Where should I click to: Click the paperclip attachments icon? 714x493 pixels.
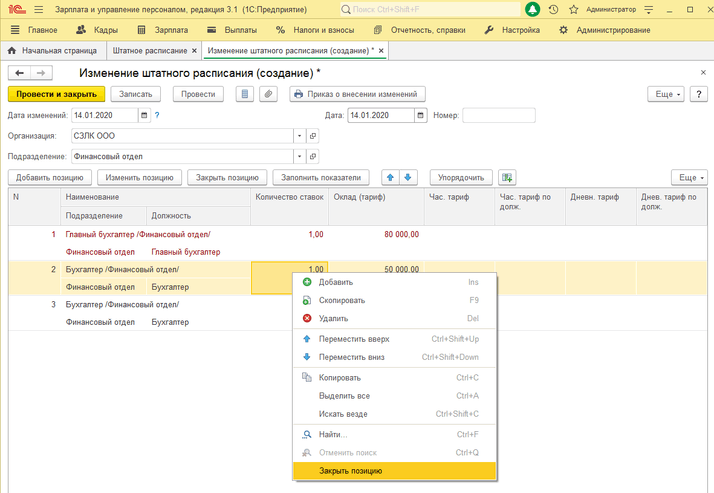[268, 94]
